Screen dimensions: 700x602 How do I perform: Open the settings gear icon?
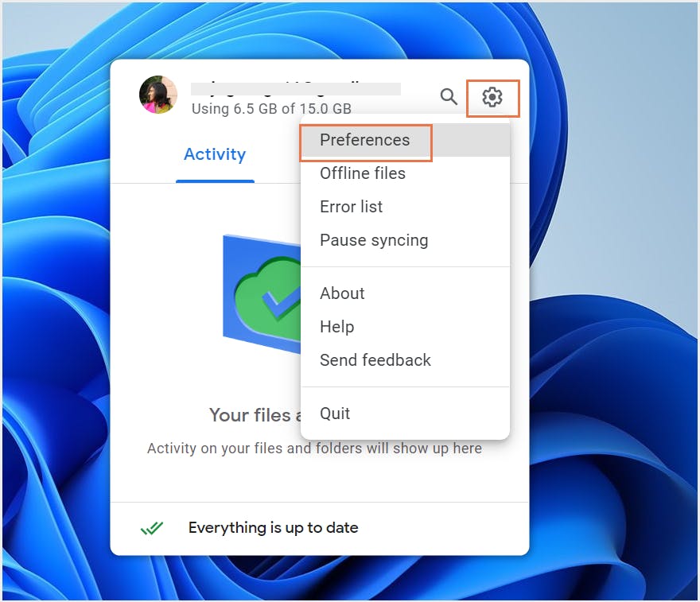tap(492, 97)
